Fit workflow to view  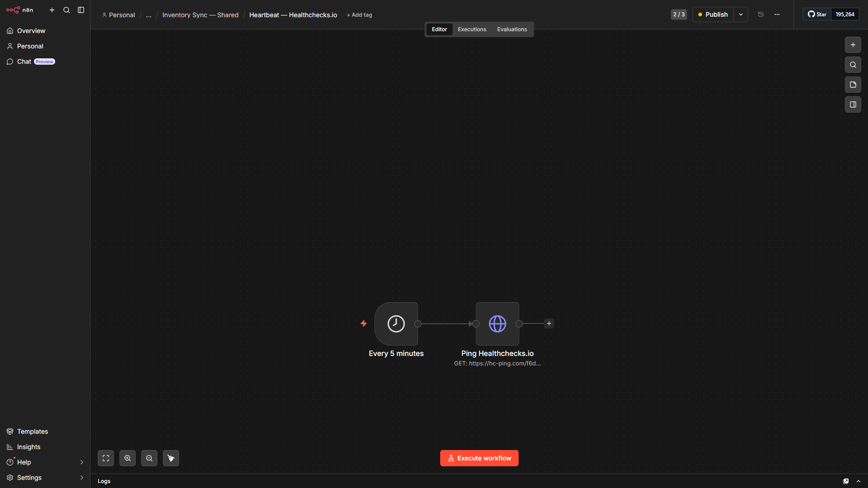106,458
